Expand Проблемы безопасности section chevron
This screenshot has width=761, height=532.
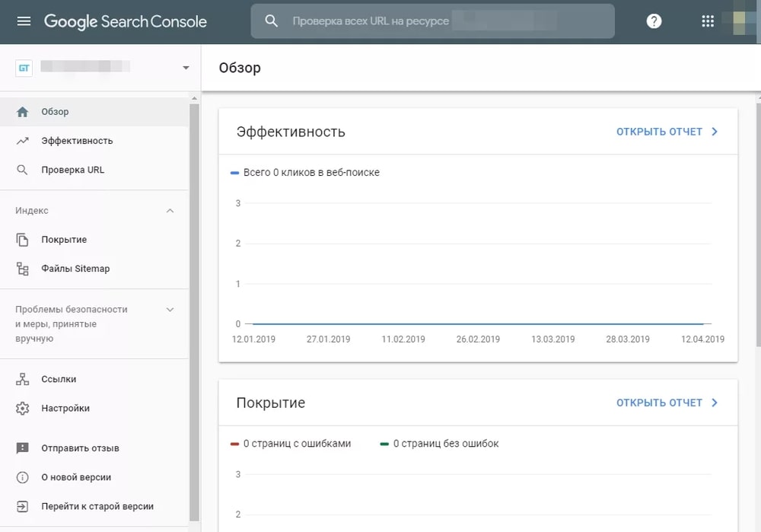tap(170, 310)
